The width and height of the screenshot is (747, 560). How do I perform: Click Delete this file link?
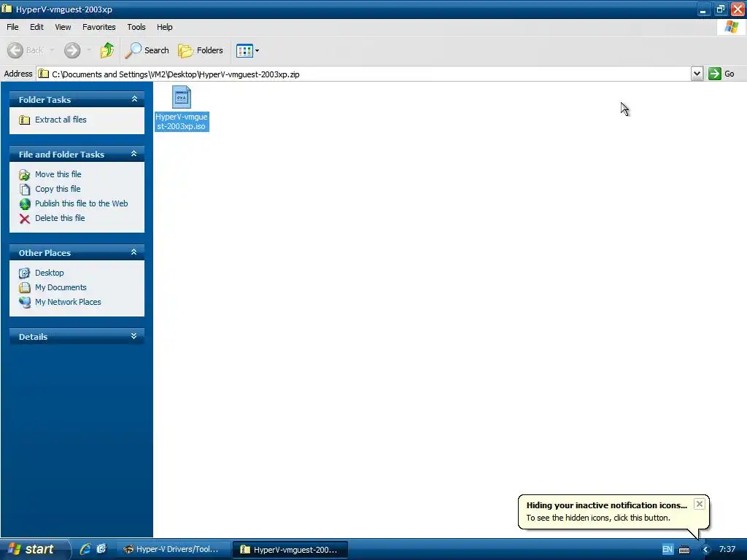coord(60,218)
